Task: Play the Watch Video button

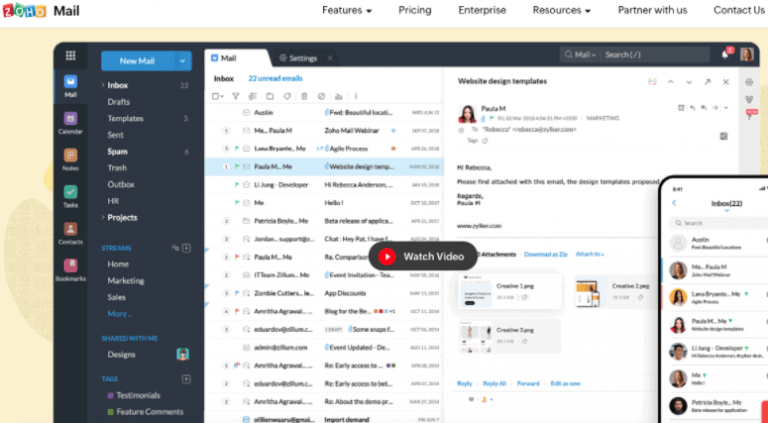Action: pos(423,256)
